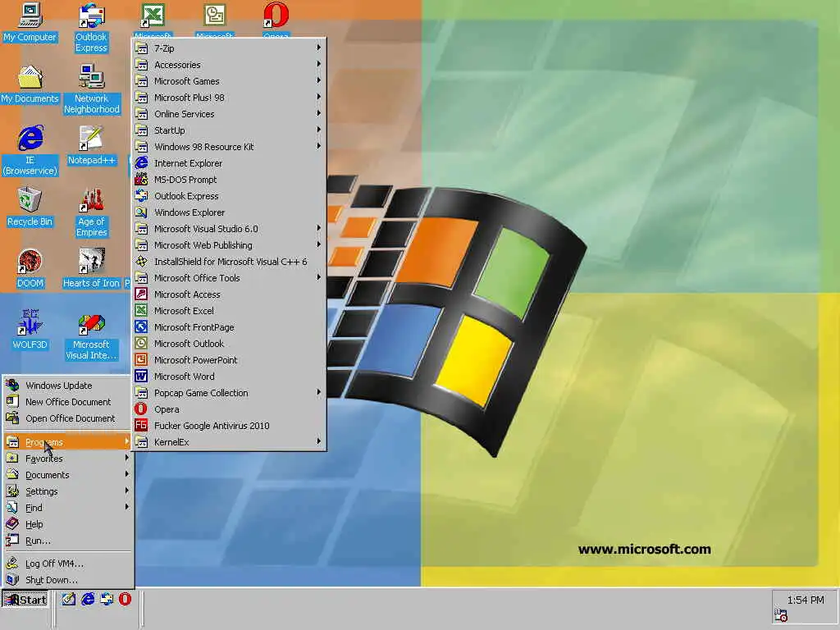Open Outlook Express desktop icon
The width and height of the screenshot is (840, 630).
pyautogui.click(x=91, y=28)
